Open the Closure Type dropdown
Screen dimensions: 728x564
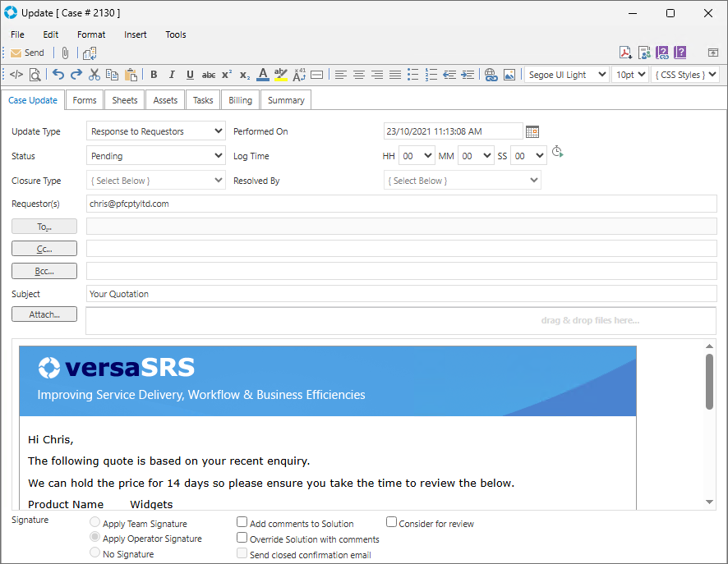[156, 181]
